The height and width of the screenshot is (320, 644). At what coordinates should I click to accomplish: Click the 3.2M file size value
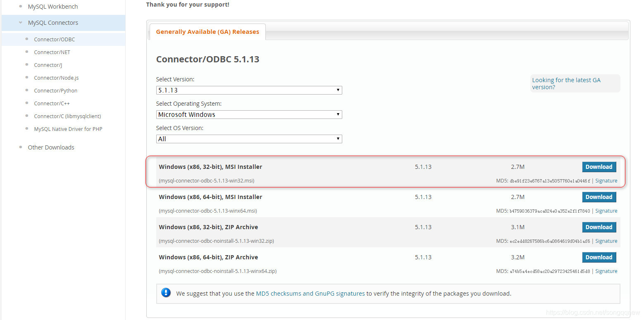coord(518,257)
